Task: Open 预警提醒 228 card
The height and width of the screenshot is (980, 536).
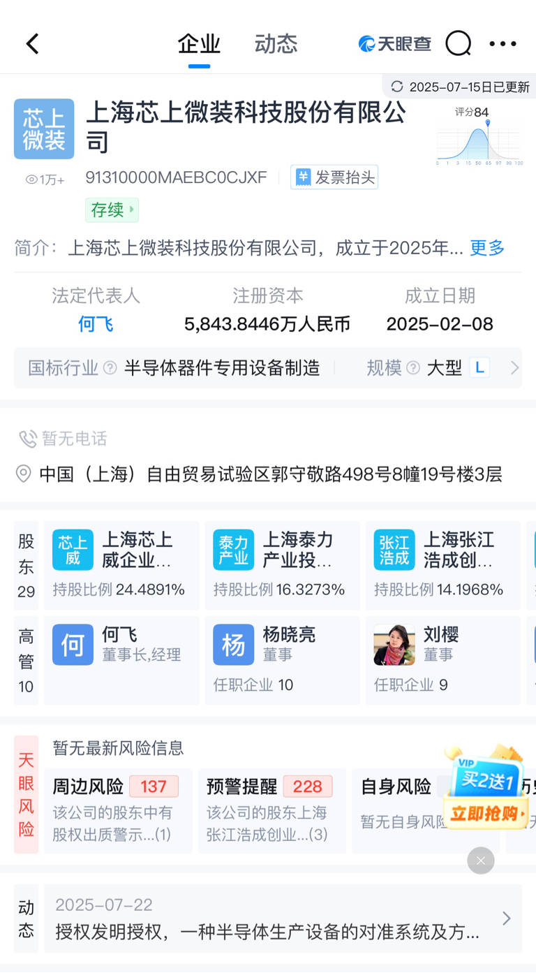Action: click(x=271, y=810)
